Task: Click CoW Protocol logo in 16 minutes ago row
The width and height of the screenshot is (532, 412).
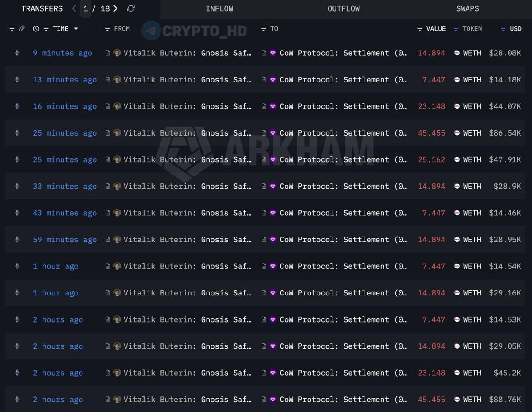Action: tap(273, 106)
